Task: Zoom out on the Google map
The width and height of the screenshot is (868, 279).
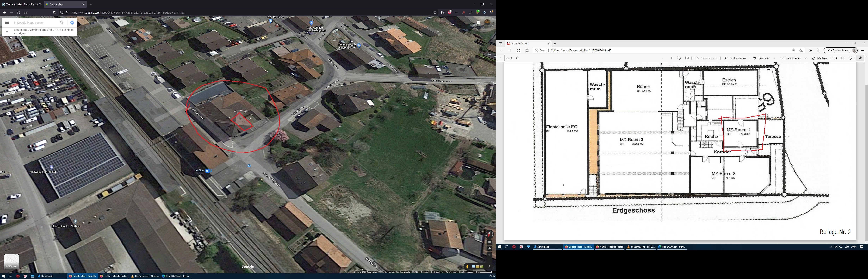Action: (x=489, y=260)
